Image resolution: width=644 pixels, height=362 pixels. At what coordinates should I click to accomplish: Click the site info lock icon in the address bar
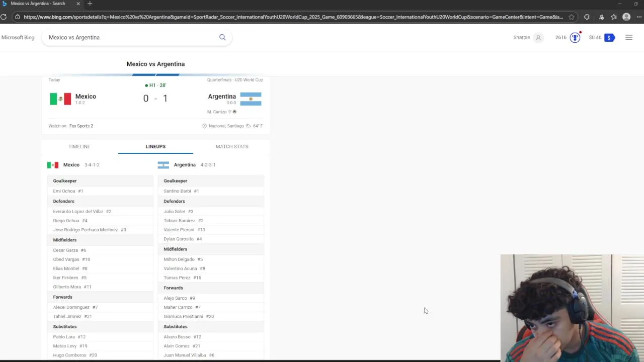coord(17,17)
